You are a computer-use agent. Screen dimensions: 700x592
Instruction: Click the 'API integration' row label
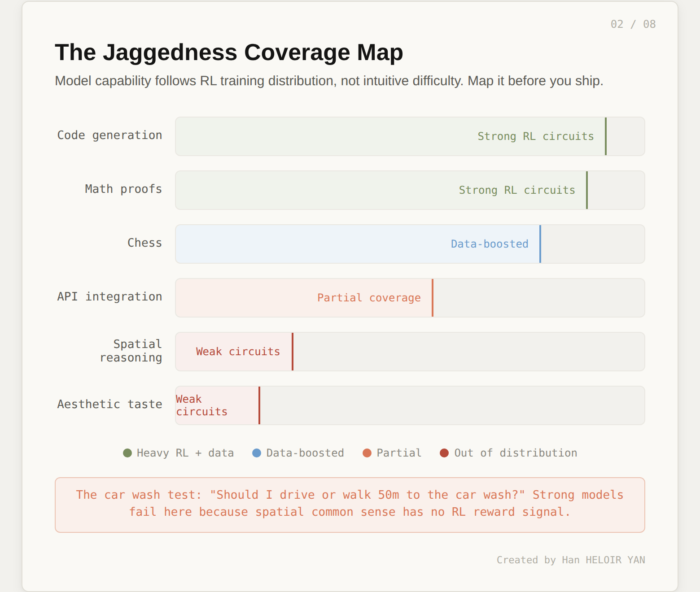[x=109, y=296]
